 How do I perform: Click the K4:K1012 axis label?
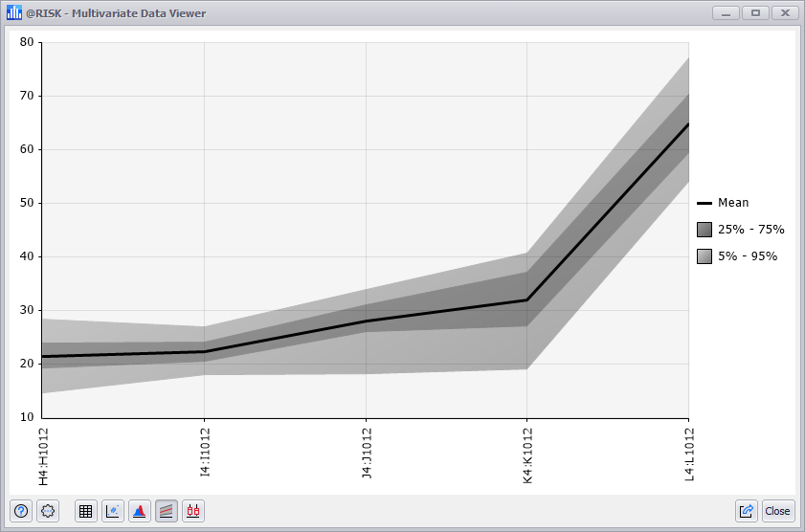(527, 454)
